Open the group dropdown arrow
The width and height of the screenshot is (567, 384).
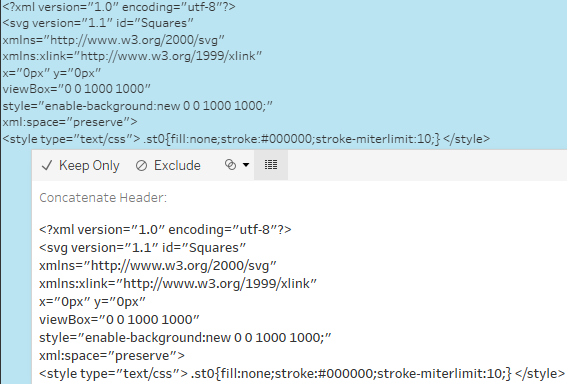point(246,165)
